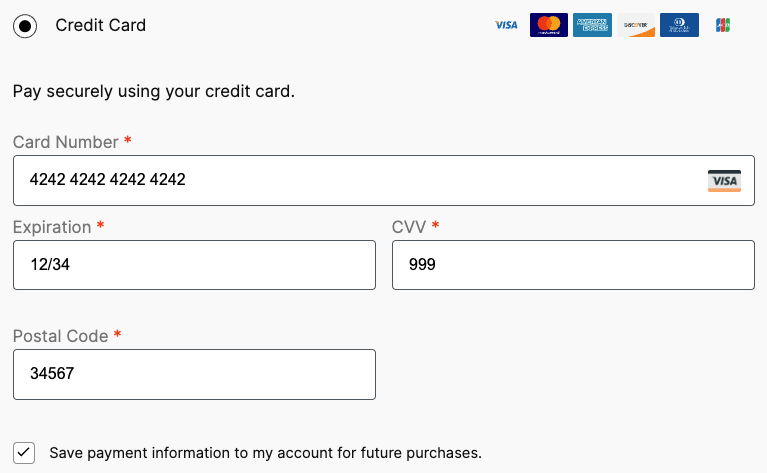Viewport: 767px width, 473px height.
Task: Select the Credit Card radio button
Action: tap(25, 26)
